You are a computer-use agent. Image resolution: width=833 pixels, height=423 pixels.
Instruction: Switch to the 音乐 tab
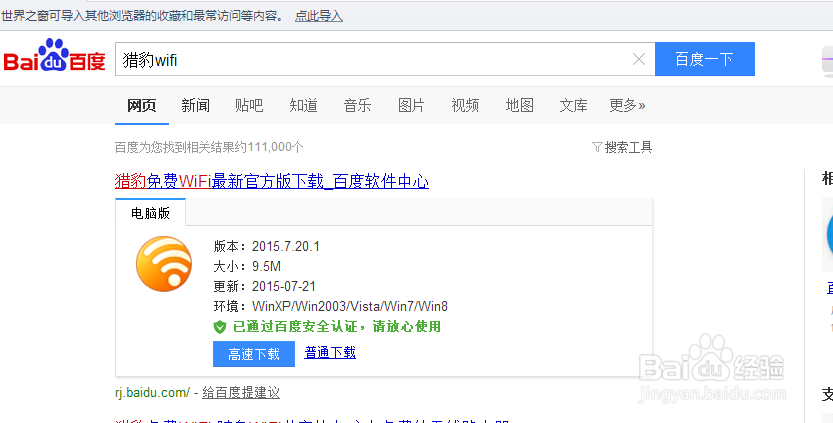357,105
